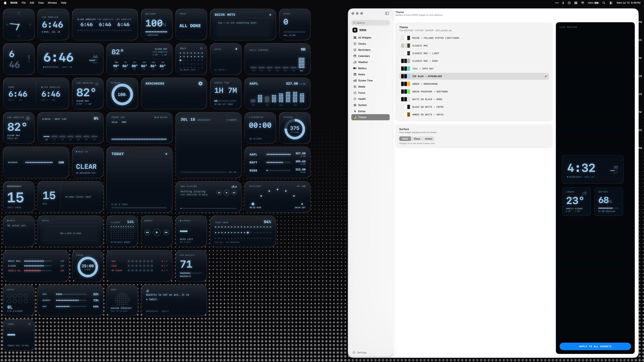Open the Edit menu
The height and width of the screenshot is (362, 644).
pos(32,3)
